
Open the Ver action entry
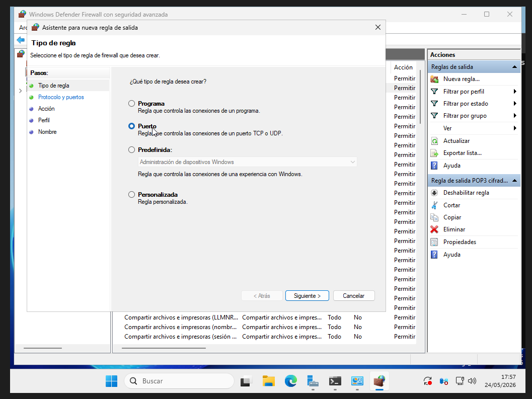447,128
